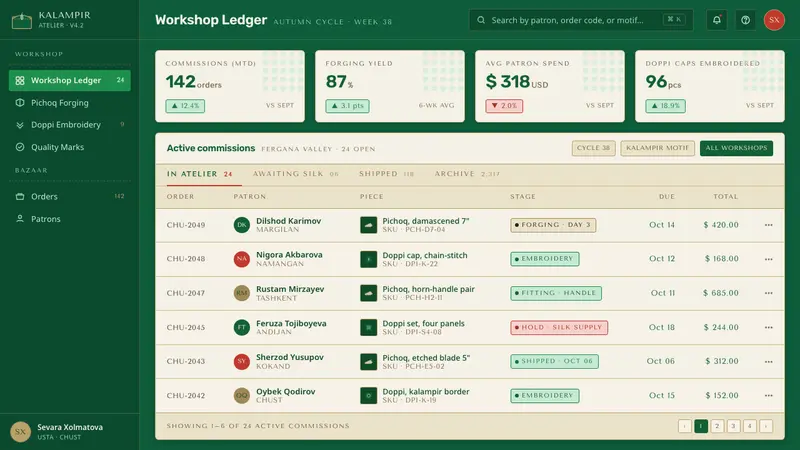
Task: Go to Orders in the Bazaar section
Action: point(69,196)
